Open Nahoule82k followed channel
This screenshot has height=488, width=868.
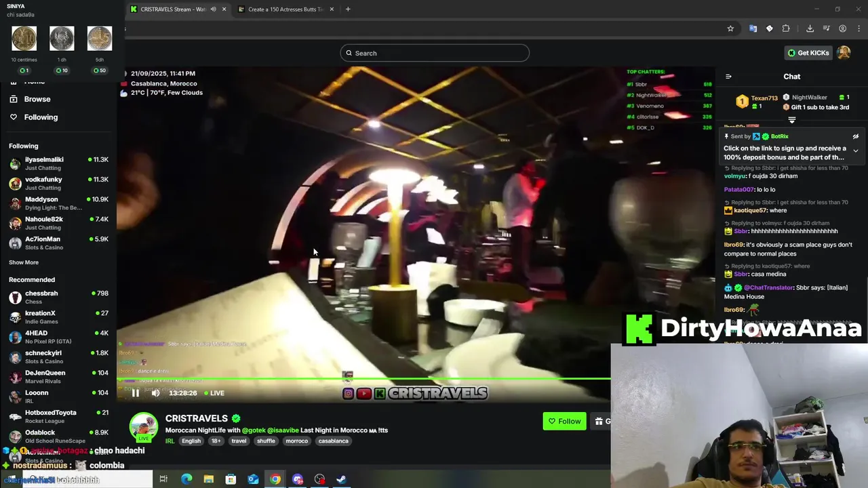pos(58,223)
